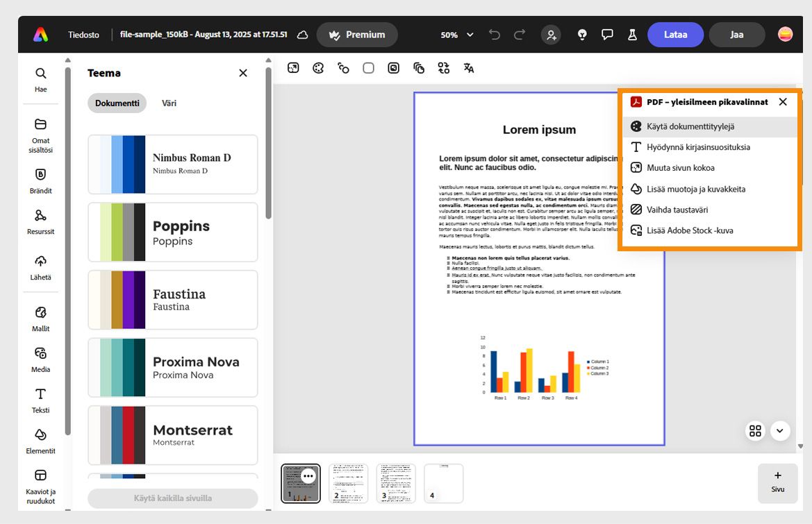Select the Nimbus Roman D theme
Viewport: 812px width, 524px height.
(173, 164)
